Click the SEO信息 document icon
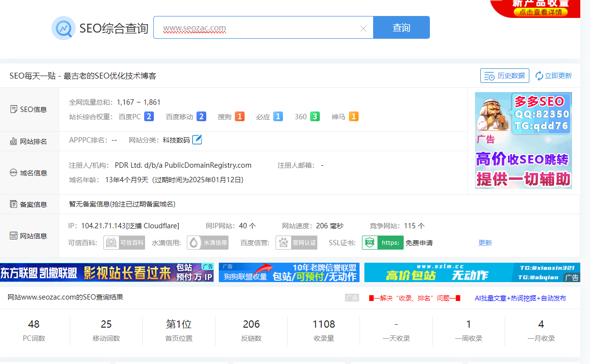The height and width of the screenshot is (364, 590). pyautogui.click(x=14, y=109)
